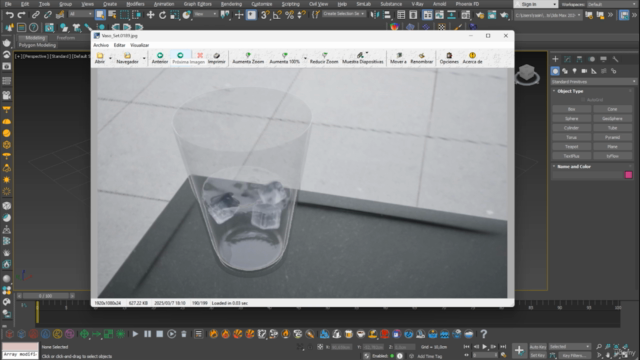
Task: Click the ViewCube in the viewport
Action: (x=527, y=74)
